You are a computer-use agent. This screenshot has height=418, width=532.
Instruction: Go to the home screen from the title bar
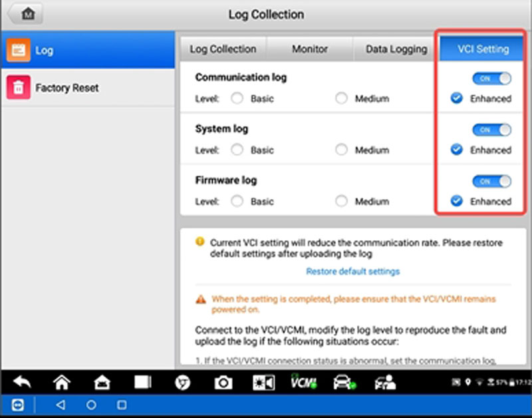pos(27,14)
